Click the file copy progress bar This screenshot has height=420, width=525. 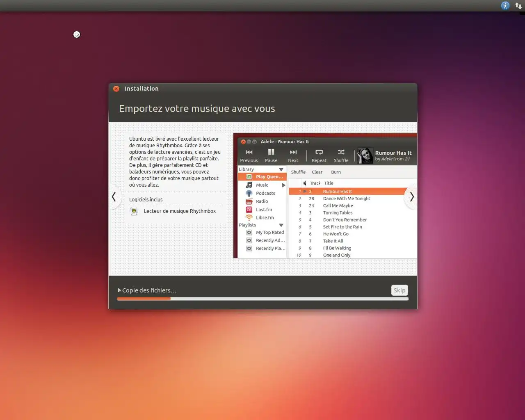(x=262, y=299)
